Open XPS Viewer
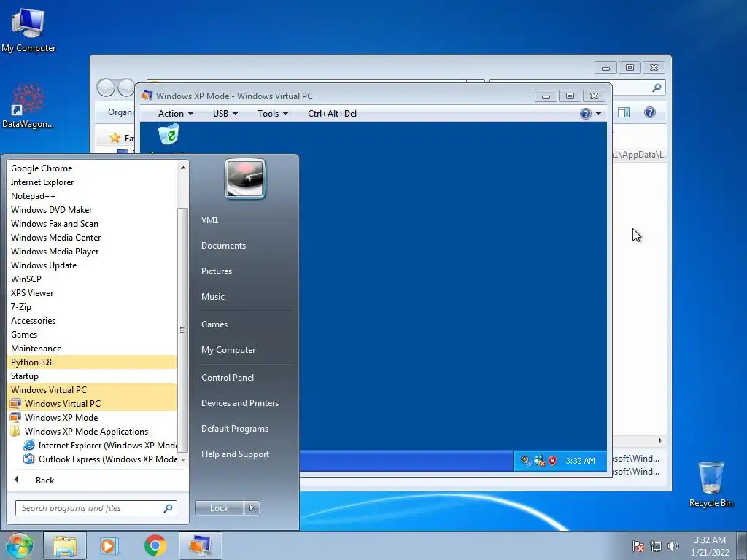The height and width of the screenshot is (560, 747). [x=93, y=293]
